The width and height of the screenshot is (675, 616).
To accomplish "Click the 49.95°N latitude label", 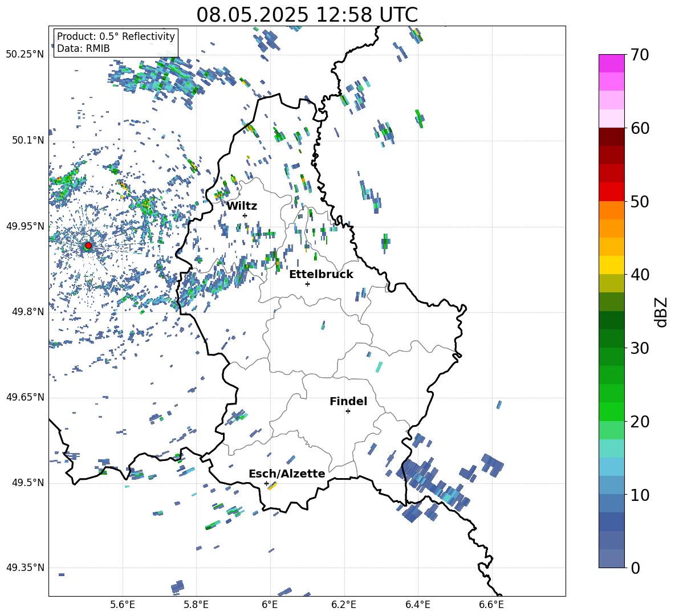I will pos(25,226).
